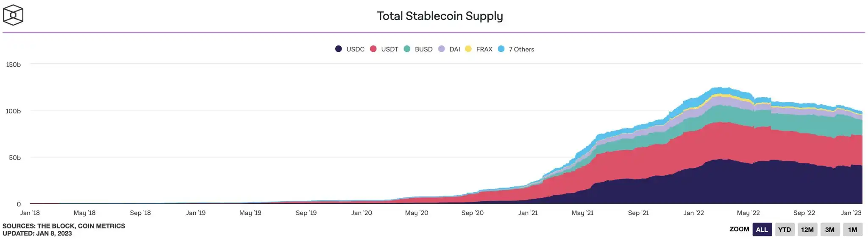Select the ALL zoom range
The height and width of the screenshot is (239, 868).
(x=762, y=230)
